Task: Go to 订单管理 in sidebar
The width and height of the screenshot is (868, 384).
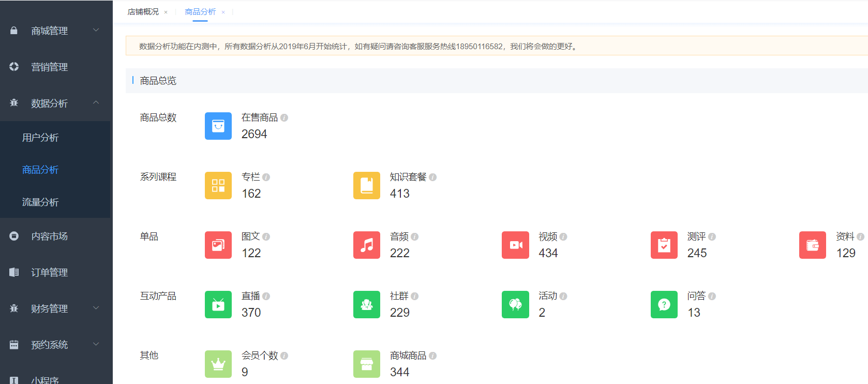Action: click(x=50, y=272)
